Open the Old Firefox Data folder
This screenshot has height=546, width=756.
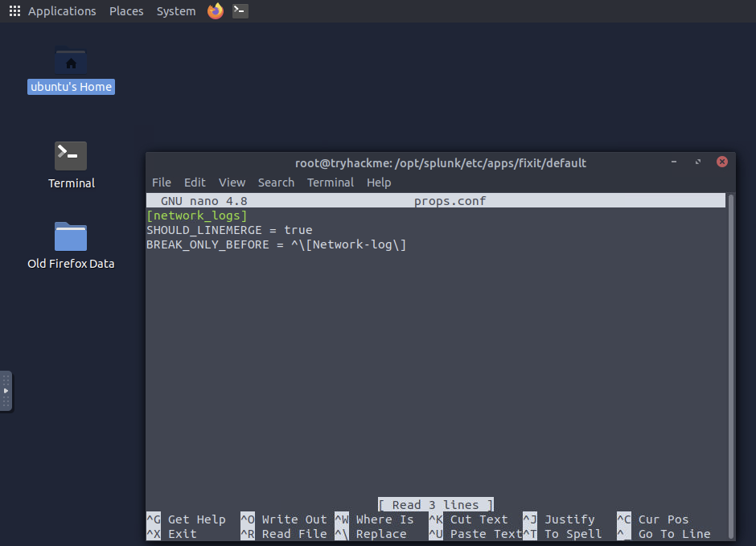coord(71,241)
